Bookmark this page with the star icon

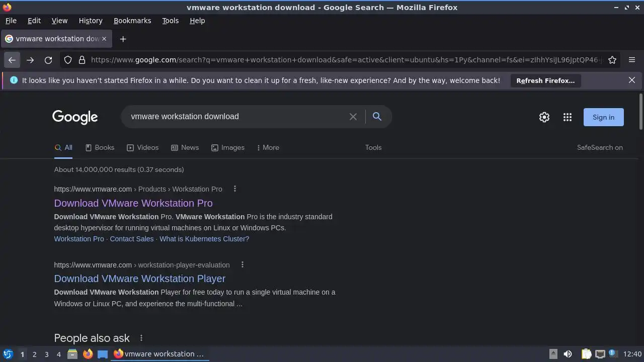click(612, 60)
